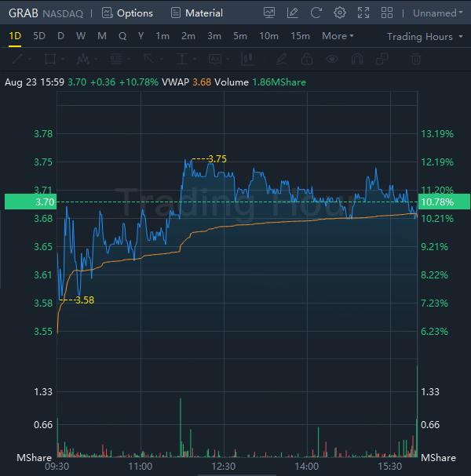471x476 pixels.
Task: Switch to the 3m interval
Action: [214, 36]
